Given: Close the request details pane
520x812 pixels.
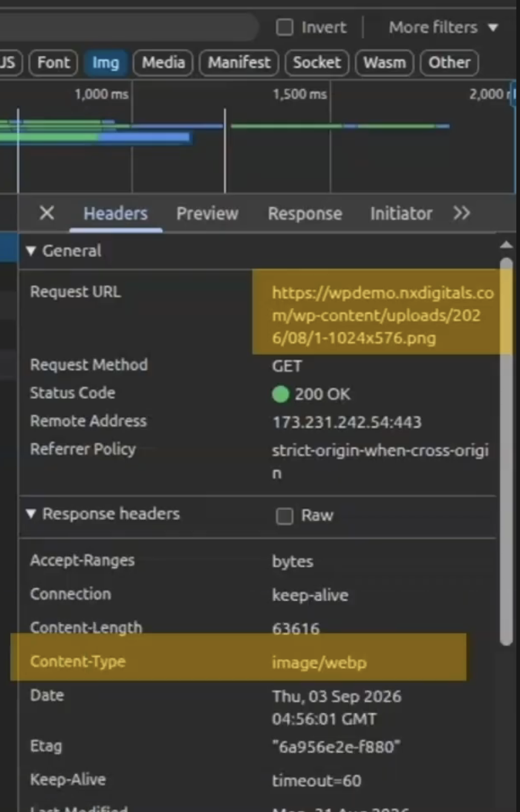Looking at the screenshot, I should [47, 213].
